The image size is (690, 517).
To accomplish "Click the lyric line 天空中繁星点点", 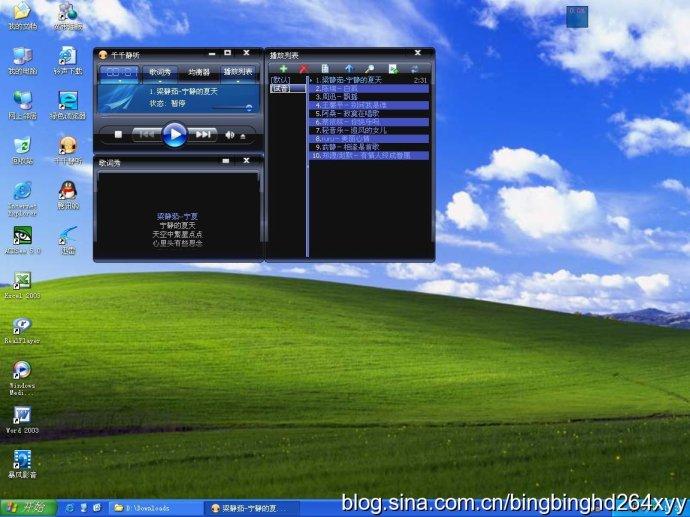I will [177, 234].
